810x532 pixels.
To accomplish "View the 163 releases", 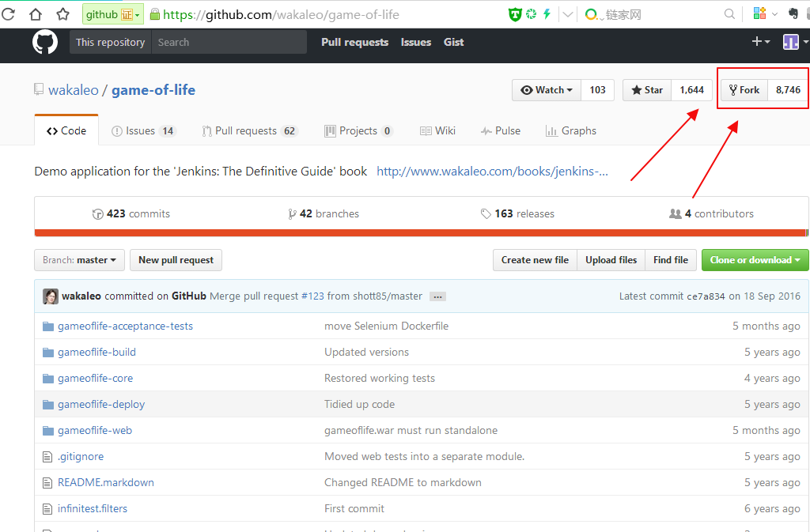I will (517, 213).
